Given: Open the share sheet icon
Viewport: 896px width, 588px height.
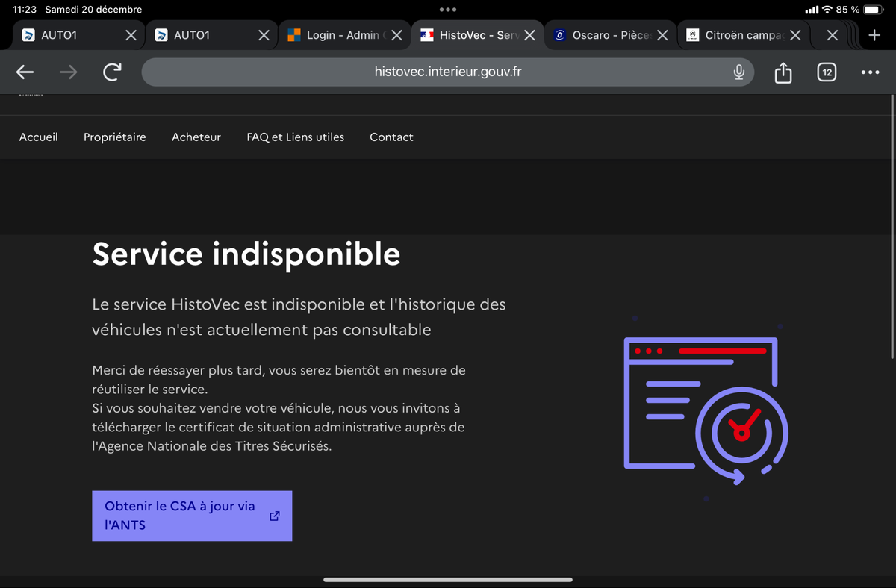Looking at the screenshot, I should coord(783,72).
